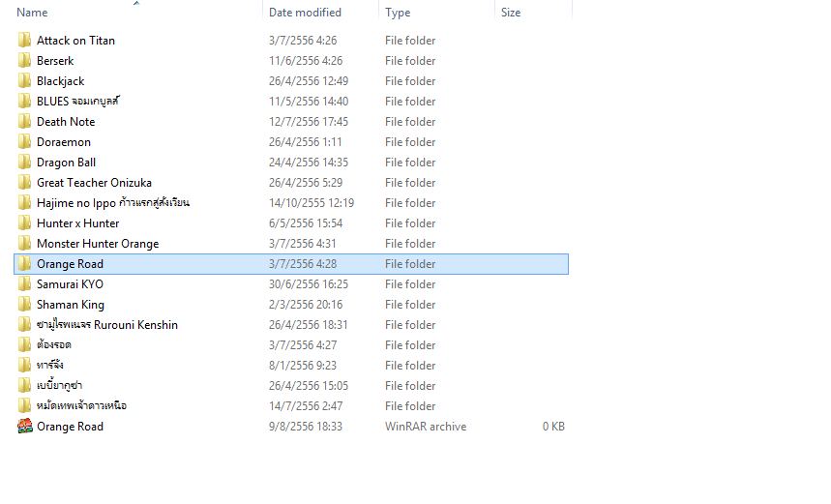The image size is (831, 504).
Task: Sort by the Size column header
Action: [x=511, y=13]
